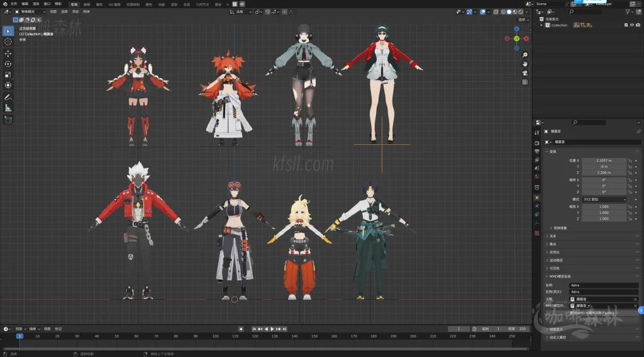Viewport: 644px width, 357px height.
Task: Open the Window menu
Action: pyautogui.click(x=47, y=4)
